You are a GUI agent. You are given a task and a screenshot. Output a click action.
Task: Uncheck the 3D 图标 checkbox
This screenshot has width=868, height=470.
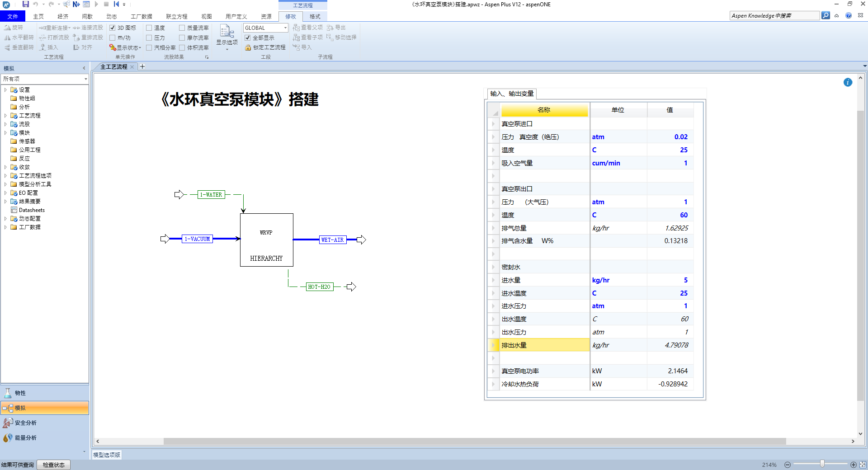[x=113, y=28]
